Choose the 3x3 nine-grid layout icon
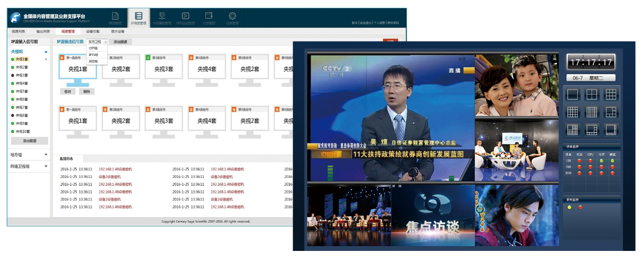The image size is (644, 262). [x=610, y=95]
